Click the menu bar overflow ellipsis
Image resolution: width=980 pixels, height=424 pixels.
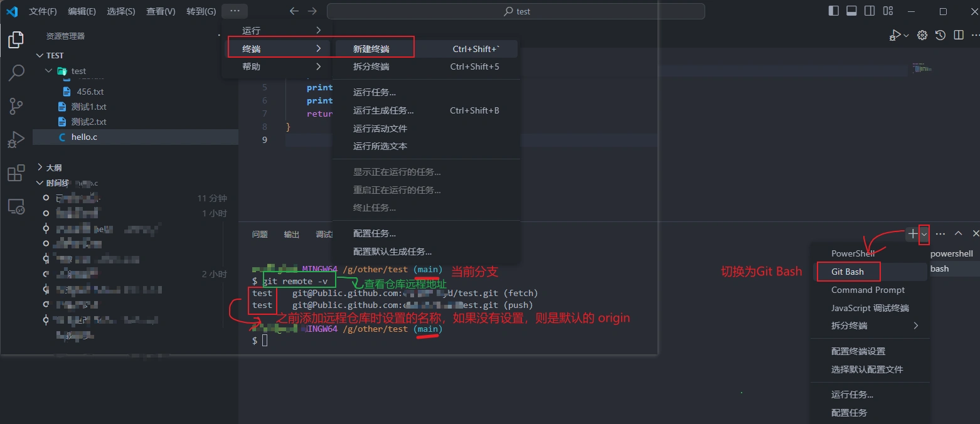tap(235, 11)
